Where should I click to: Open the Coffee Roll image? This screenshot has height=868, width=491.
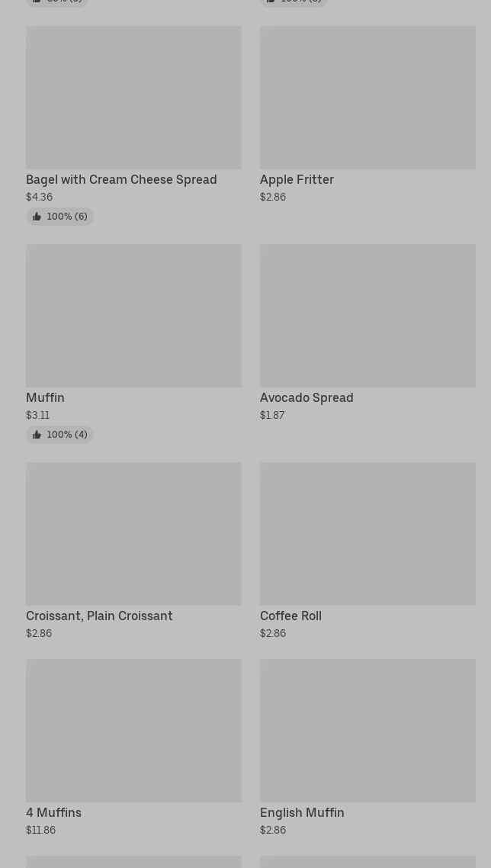click(x=367, y=534)
